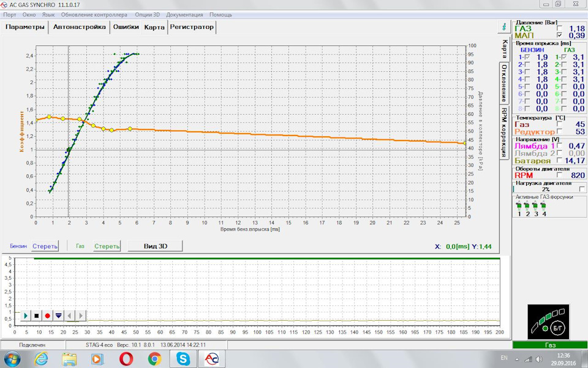Toggle Редуктор temperature checkbox
Screen dimensions: 588x368
pyautogui.click(x=559, y=131)
